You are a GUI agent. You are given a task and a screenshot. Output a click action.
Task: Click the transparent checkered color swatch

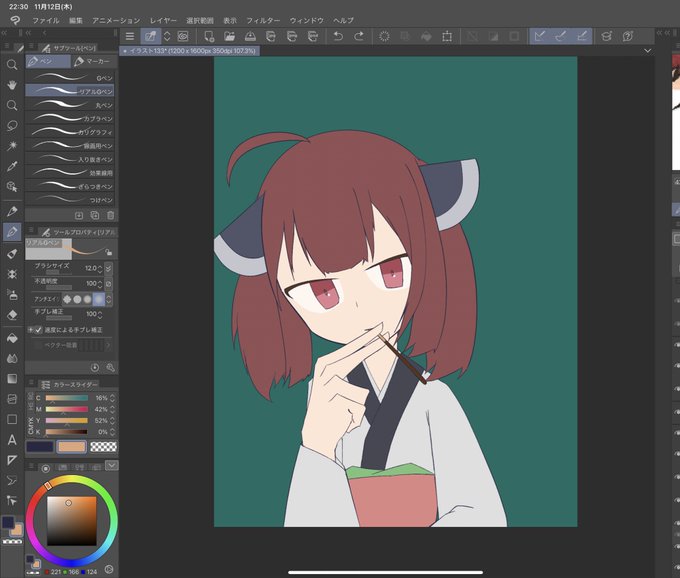click(x=103, y=447)
